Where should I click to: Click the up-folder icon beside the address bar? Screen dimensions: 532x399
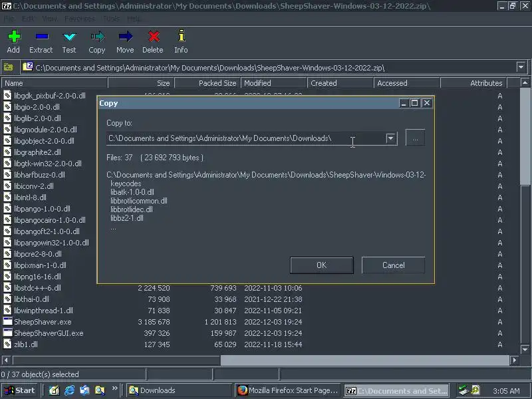coord(8,67)
